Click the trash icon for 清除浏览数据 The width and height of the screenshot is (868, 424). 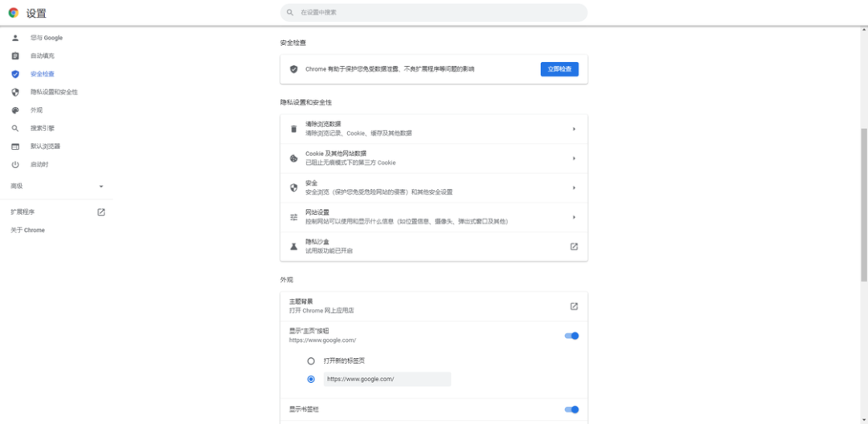click(x=294, y=129)
